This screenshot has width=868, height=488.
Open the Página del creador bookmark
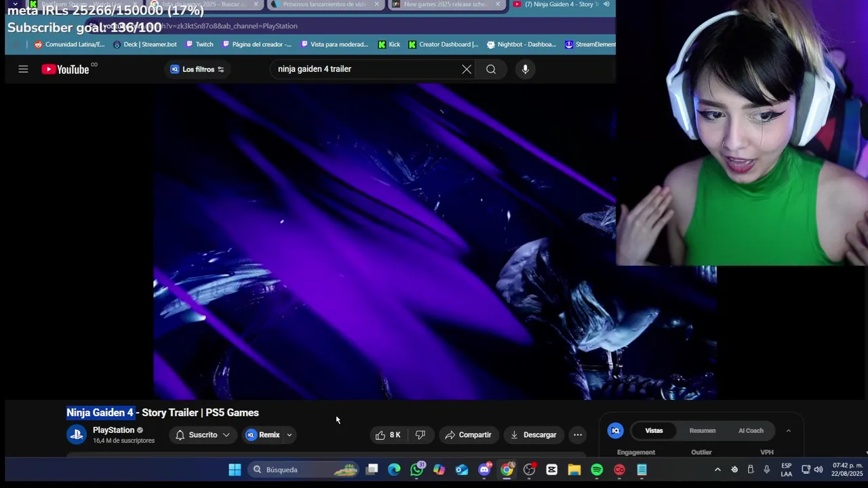pyautogui.click(x=256, y=45)
